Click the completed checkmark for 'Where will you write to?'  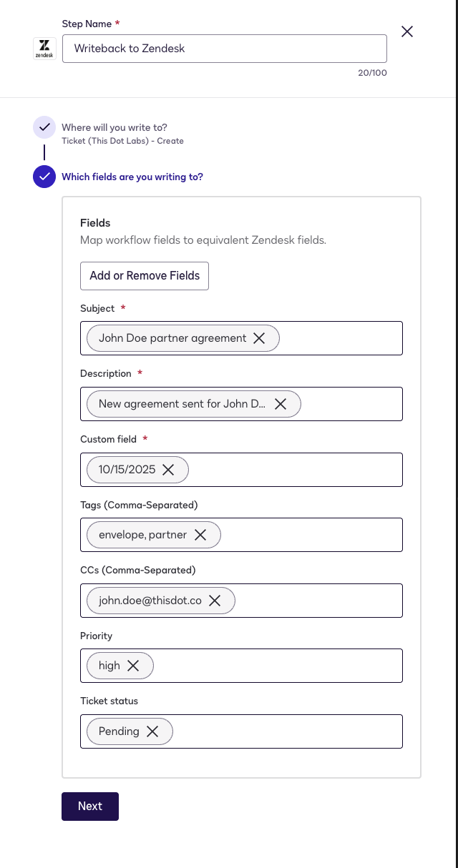(44, 127)
